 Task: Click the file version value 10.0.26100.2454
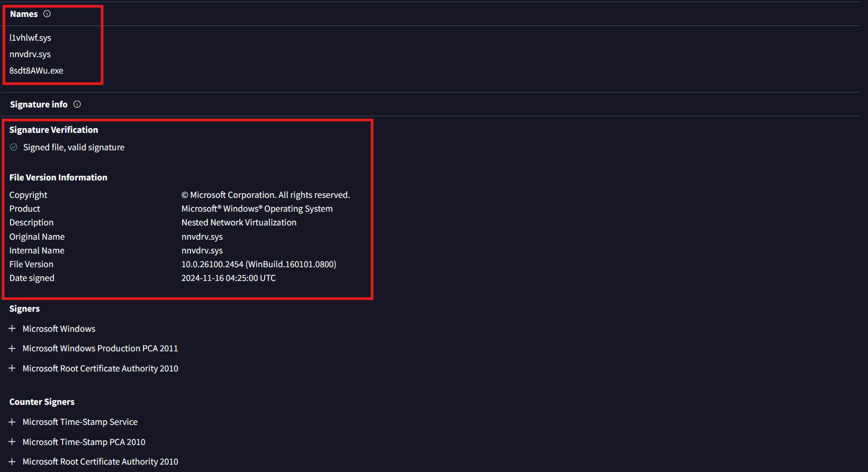259,264
